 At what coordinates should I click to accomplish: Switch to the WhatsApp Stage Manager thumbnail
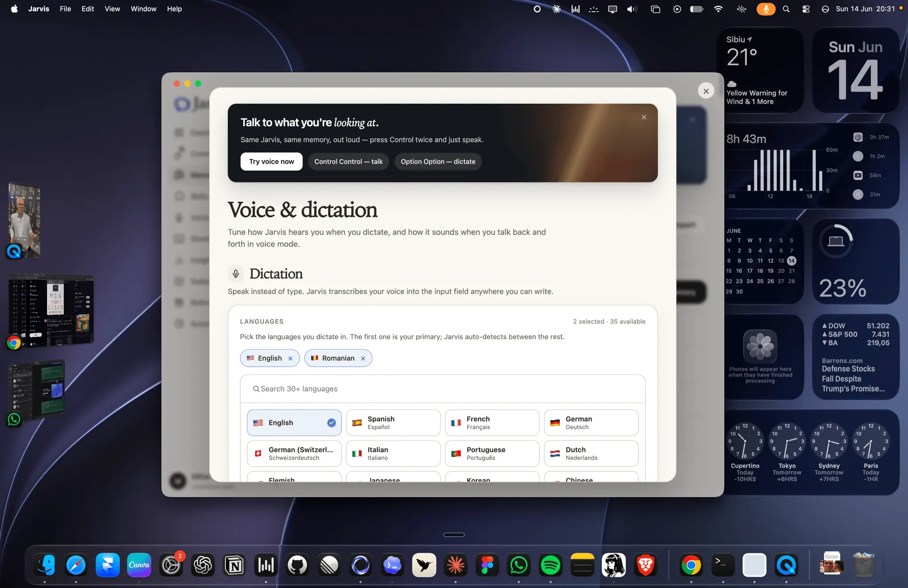[x=37, y=390]
